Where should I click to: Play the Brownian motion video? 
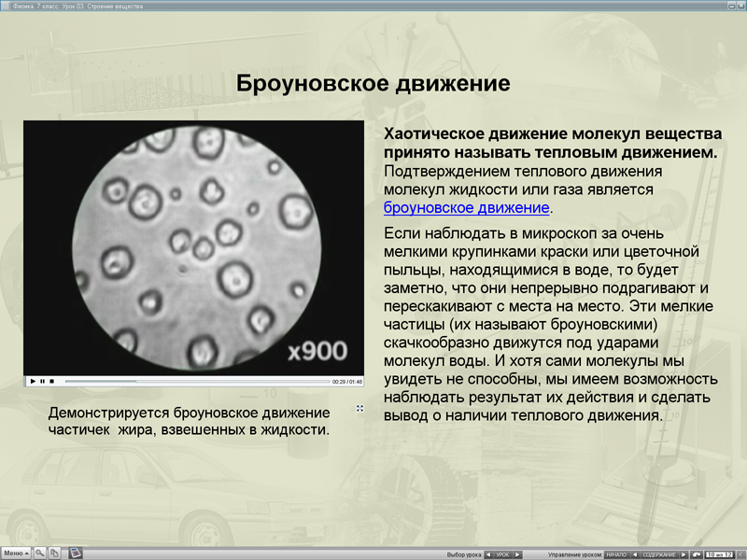tap(33, 381)
